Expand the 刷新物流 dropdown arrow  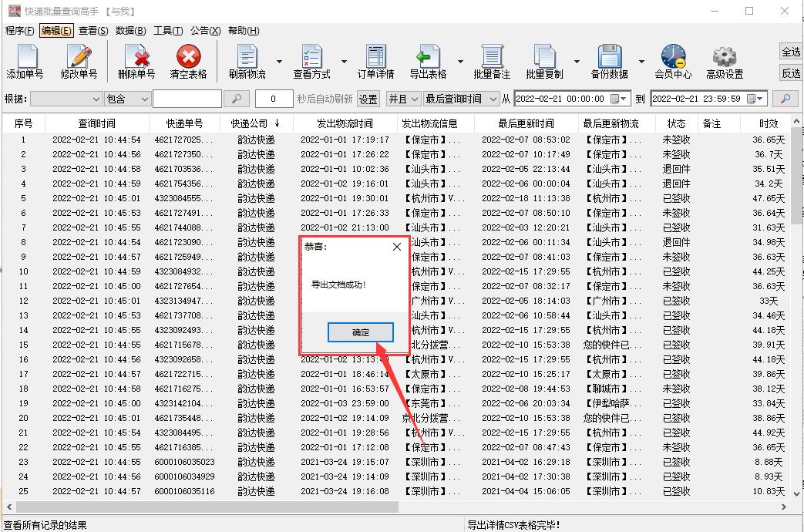tap(280, 62)
